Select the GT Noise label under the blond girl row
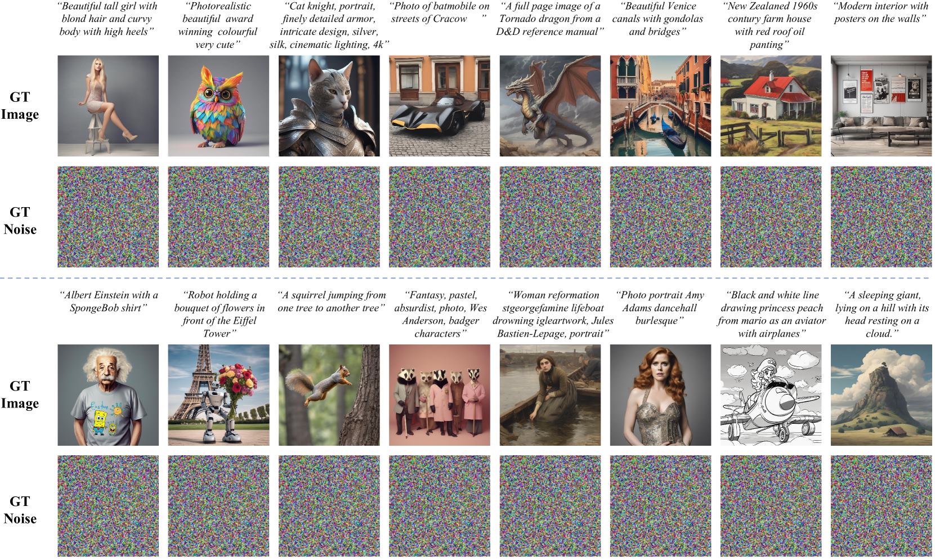 click(20, 221)
